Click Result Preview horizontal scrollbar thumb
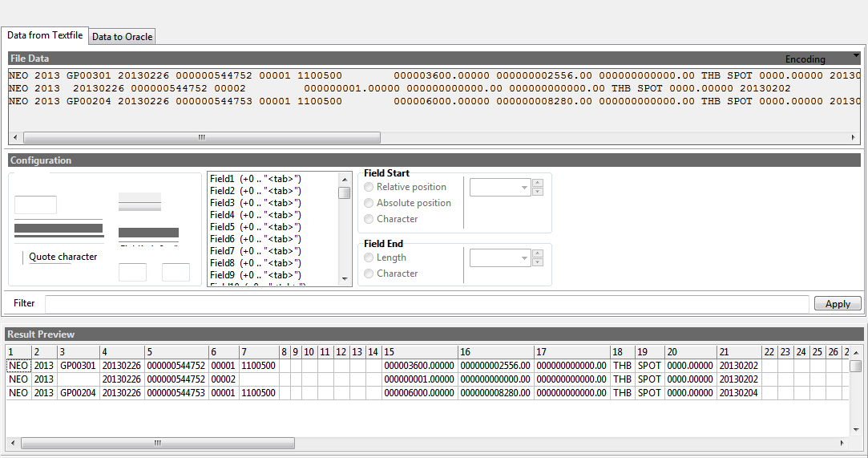The image size is (868, 458). 157,443
